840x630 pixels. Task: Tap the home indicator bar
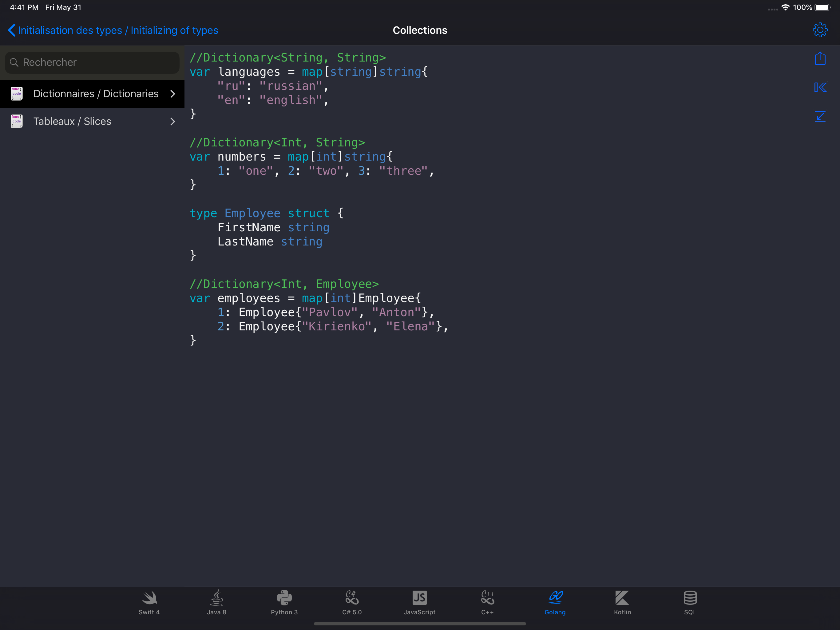420,624
